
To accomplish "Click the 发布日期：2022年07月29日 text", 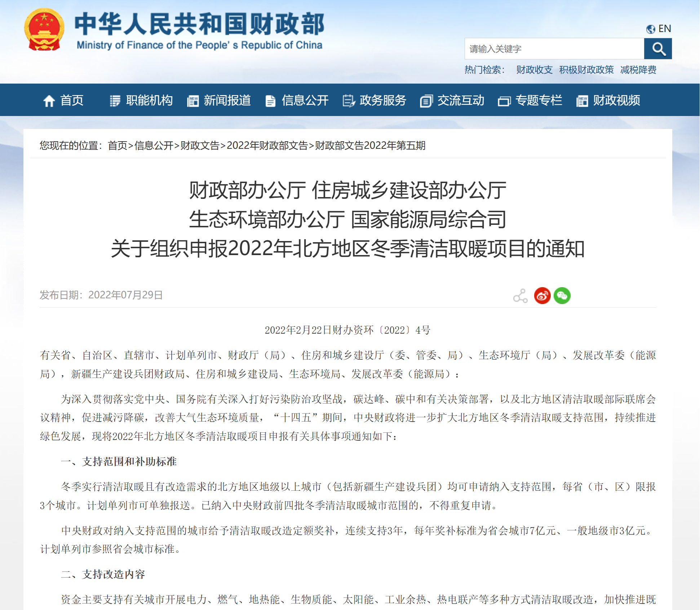I will (101, 295).
